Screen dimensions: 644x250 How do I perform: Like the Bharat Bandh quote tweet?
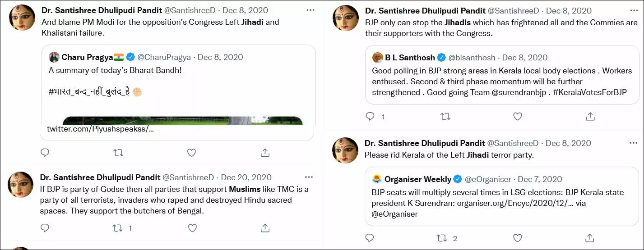191,153
